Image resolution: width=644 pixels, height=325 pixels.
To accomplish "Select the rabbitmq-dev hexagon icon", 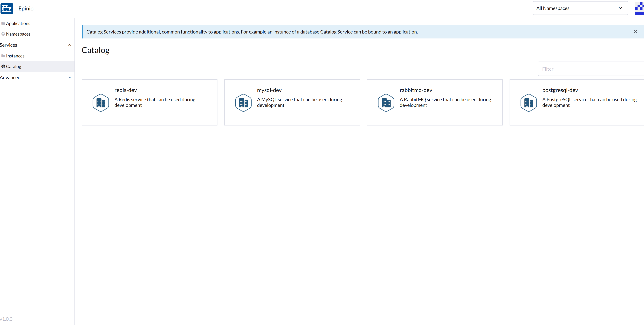I will click(386, 102).
